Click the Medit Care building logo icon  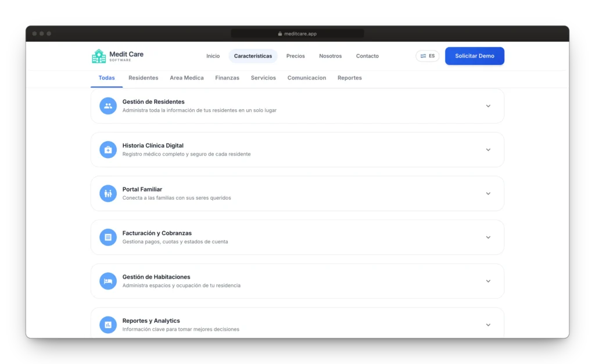click(x=99, y=56)
